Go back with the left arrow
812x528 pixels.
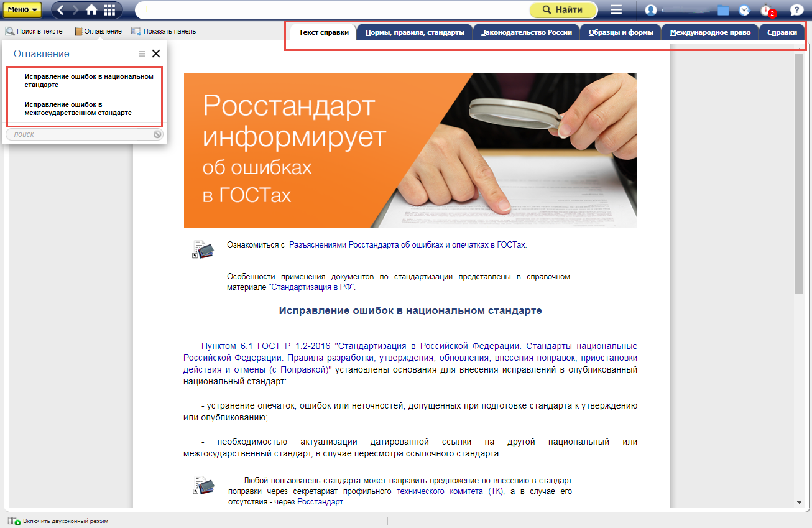(61, 10)
